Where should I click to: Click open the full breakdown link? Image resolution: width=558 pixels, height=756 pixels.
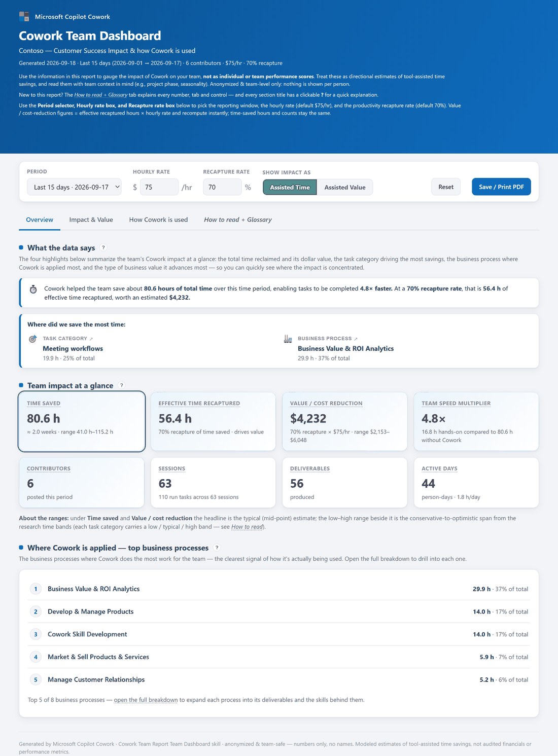tap(146, 700)
